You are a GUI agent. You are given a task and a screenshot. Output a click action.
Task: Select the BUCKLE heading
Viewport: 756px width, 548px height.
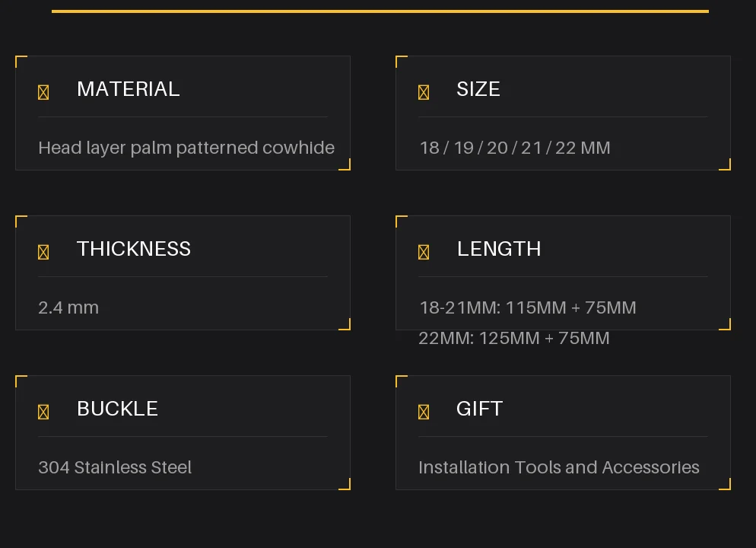(117, 409)
